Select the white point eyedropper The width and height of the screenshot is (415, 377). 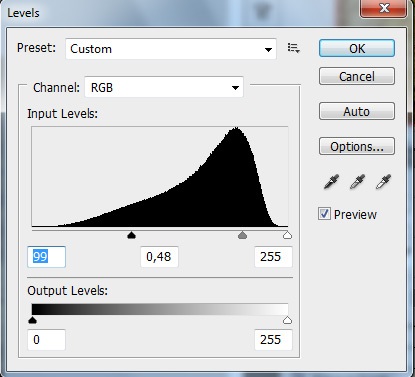pos(383,182)
